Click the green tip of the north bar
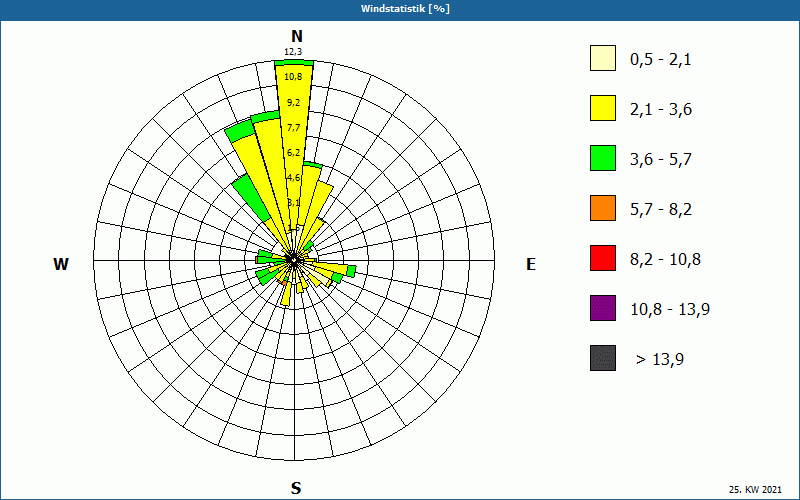800x500 pixels. pyautogui.click(x=294, y=62)
